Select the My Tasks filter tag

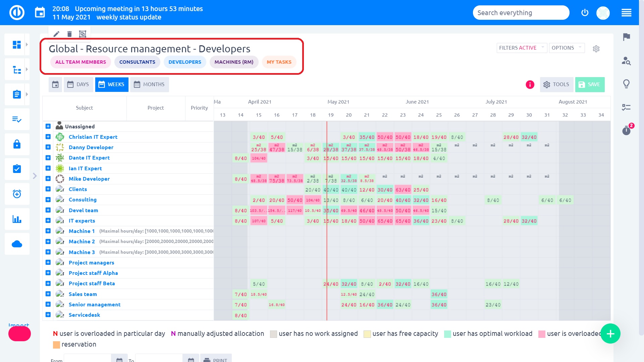point(279,62)
